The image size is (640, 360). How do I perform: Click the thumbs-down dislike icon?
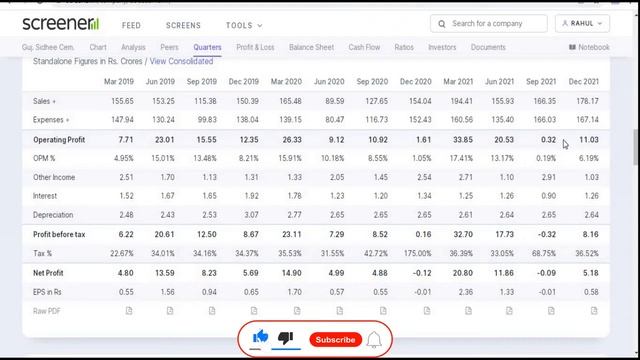tap(285, 338)
